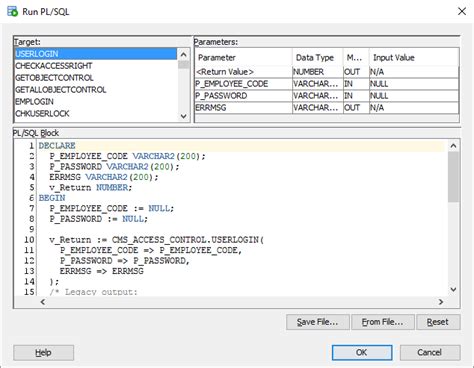This screenshot has height=368, width=474.
Task: Select USERLOGIN in the Target list
Action: click(96, 54)
